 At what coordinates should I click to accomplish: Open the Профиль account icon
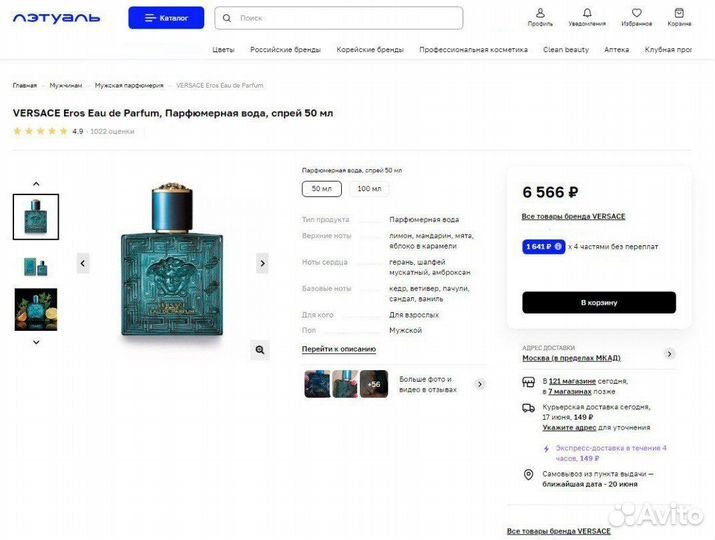540,17
